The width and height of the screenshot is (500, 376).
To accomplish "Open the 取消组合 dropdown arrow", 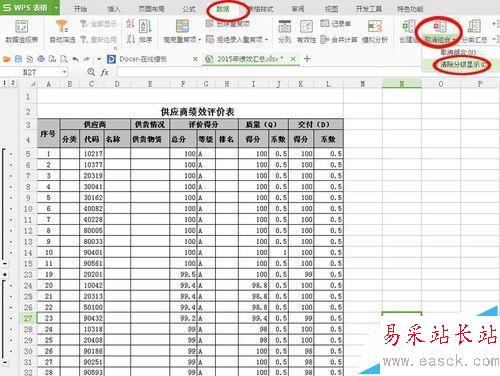I will (454, 40).
